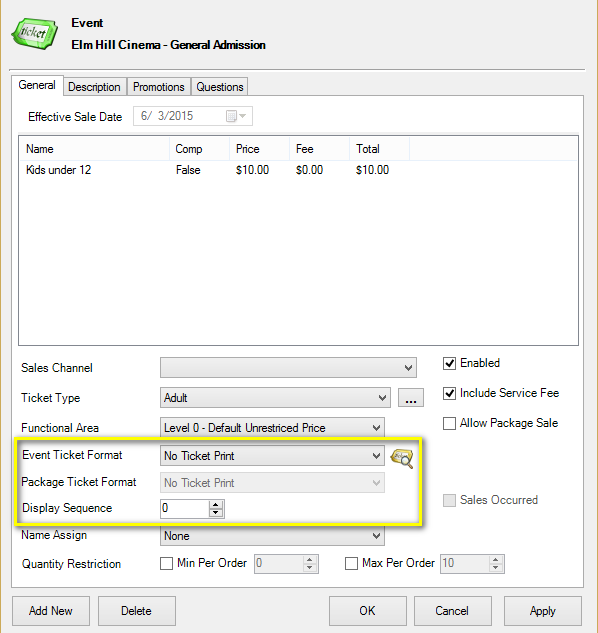Image resolution: width=598 pixels, height=633 pixels.
Task: Expand the Functional Area dropdown
Action: point(272,428)
